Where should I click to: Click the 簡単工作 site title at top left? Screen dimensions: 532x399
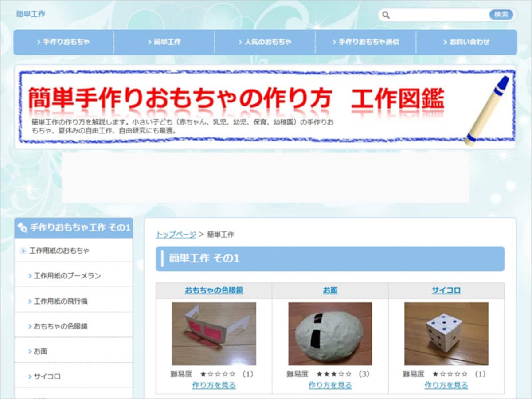click(31, 14)
